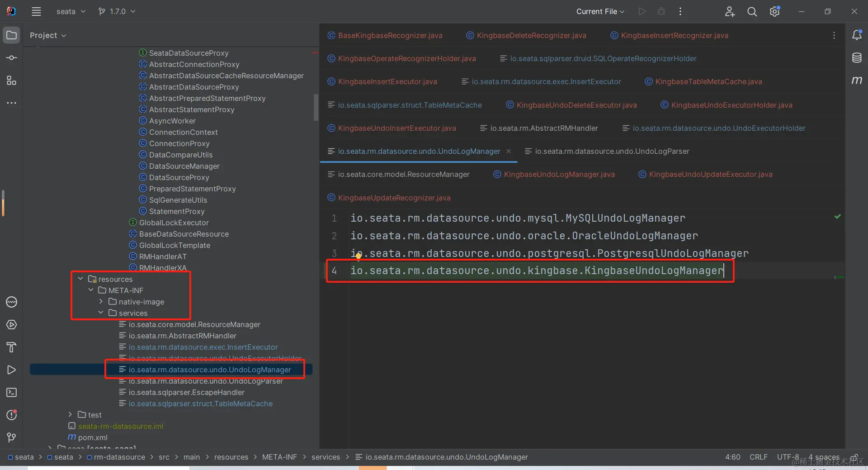Open the Build hammer tool window
The image size is (868, 470).
pyautogui.click(x=12, y=347)
